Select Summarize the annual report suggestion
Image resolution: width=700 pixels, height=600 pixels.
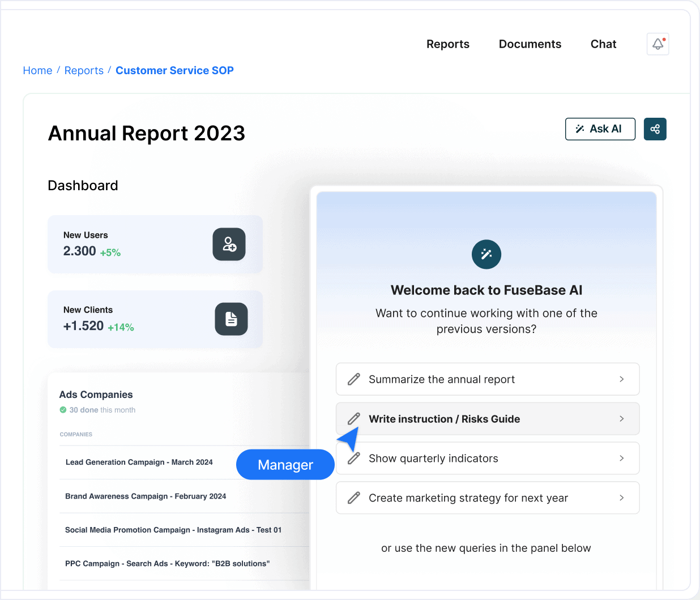pos(488,379)
